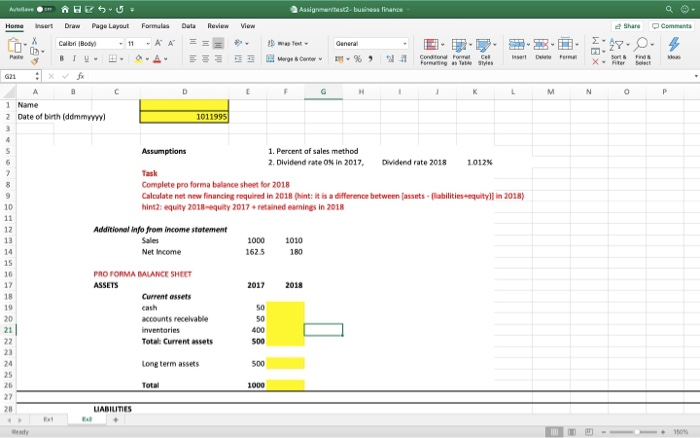Decrease font size with smaller A

pyautogui.click(x=171, y=43)
